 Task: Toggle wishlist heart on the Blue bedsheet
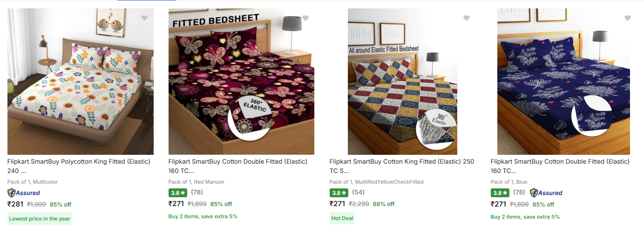(627, 18)
